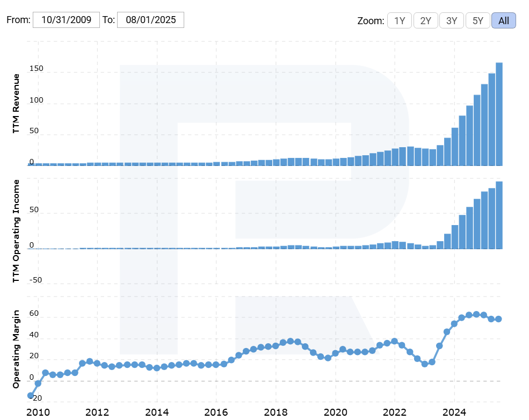Click the From date input field
This screenshot has width=529, height=420.
(66, 20)
